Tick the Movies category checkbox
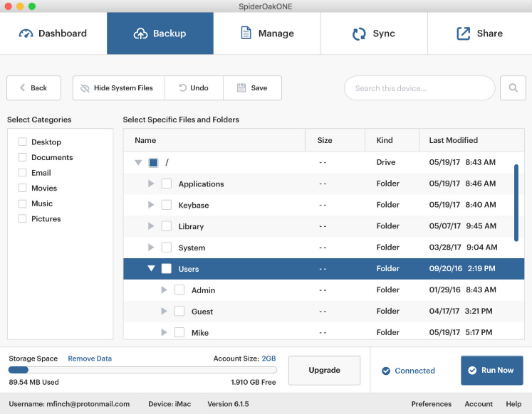This screenshot has height=414, width=532. pos(22,188)
